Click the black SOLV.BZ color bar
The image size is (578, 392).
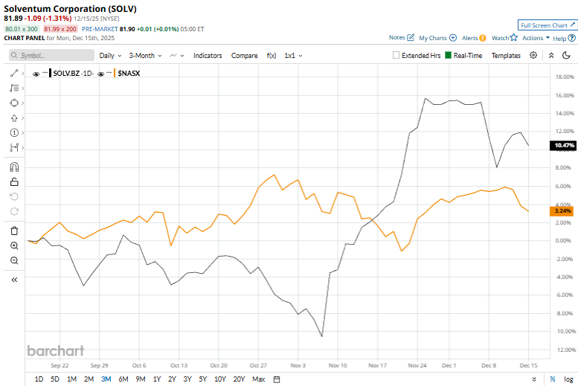[50, 73]
